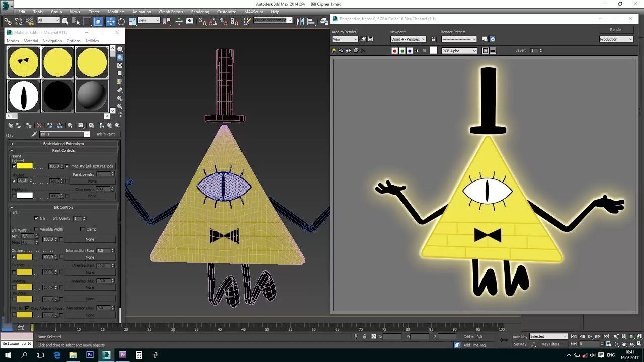Viewport: 644px width, 362px height.
Task: Open the MAXScript menu
Action: coord(254,12)
